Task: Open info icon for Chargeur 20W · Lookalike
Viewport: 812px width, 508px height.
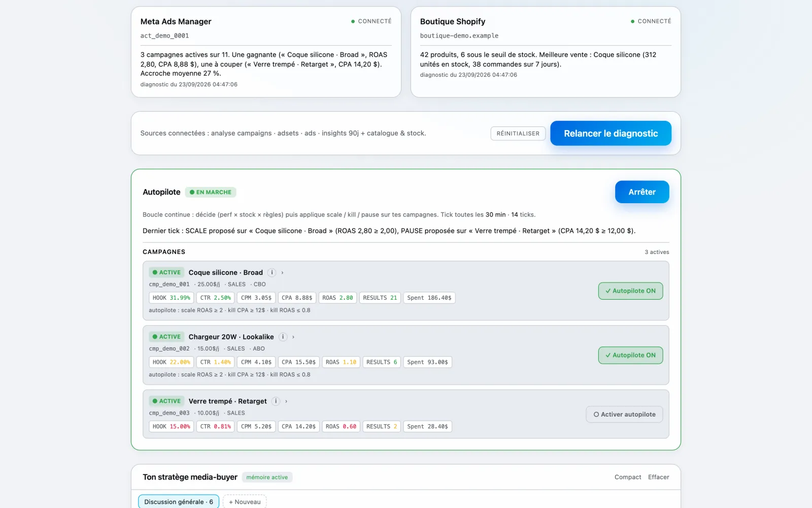Action: [x=283, y=337]
